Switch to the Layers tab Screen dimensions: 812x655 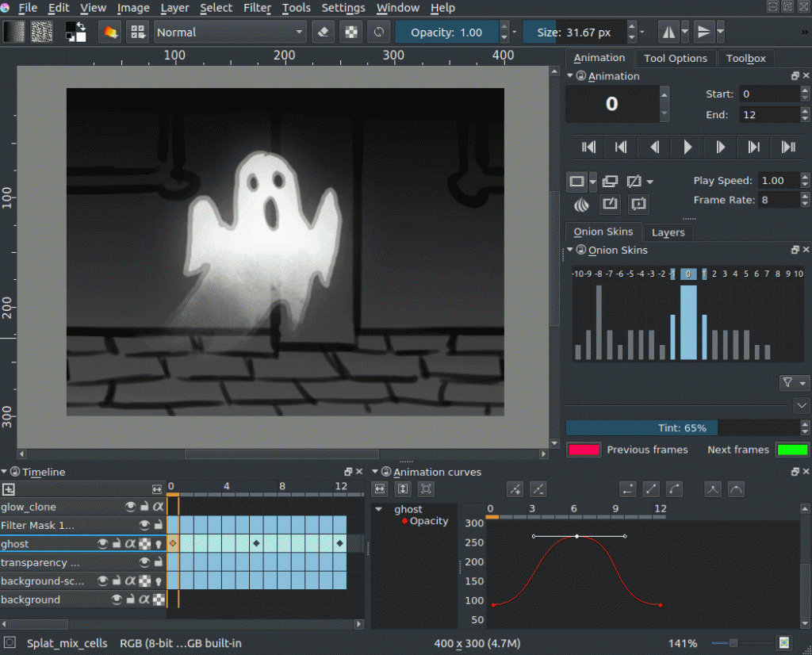pyautogui.click(x=668, y=232)
